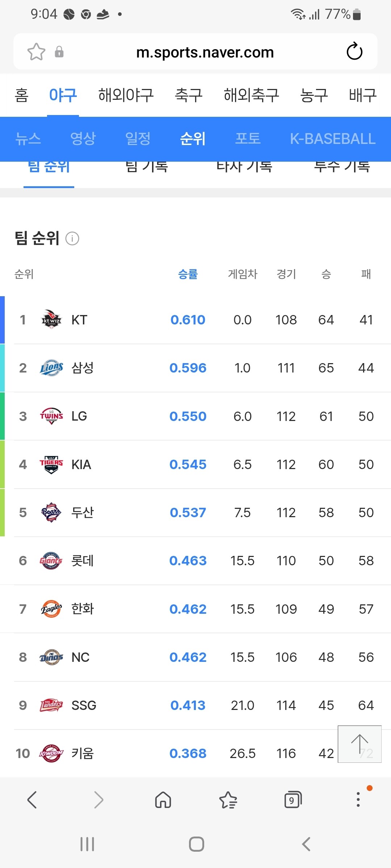Open team ranking info icon

[x=72, y=238]
